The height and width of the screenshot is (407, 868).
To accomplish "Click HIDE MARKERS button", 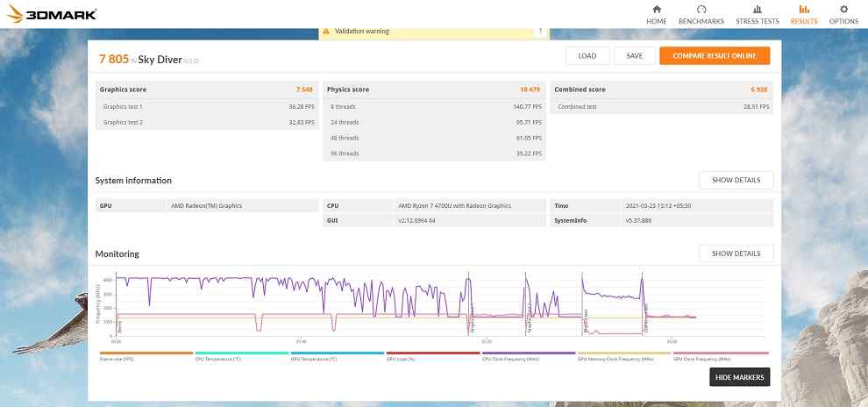I will pos(740,377).
